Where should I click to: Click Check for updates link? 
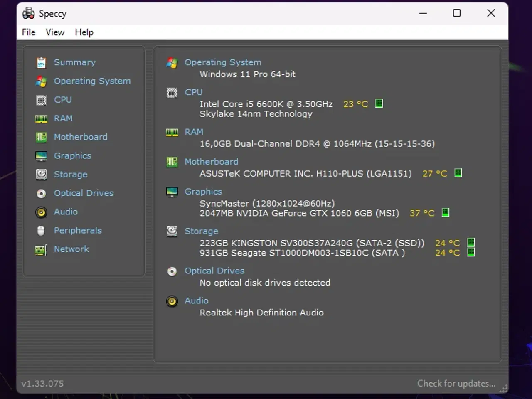(456, 384)
